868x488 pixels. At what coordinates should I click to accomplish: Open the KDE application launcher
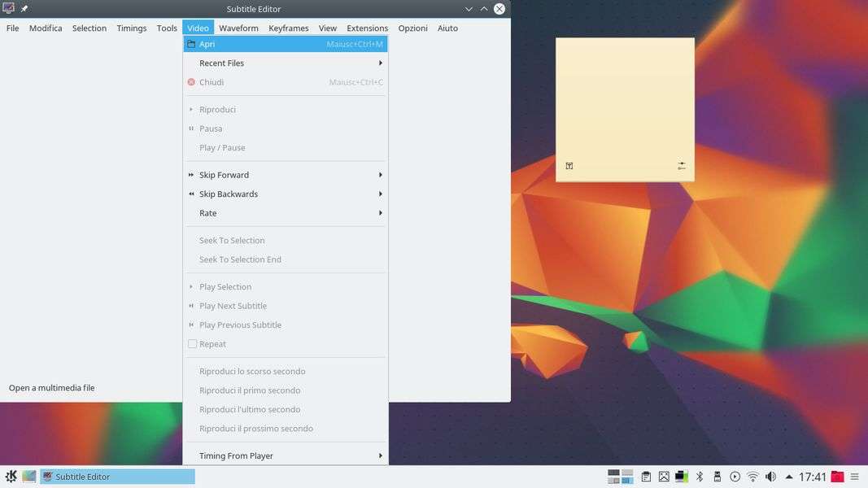(11, 477)
